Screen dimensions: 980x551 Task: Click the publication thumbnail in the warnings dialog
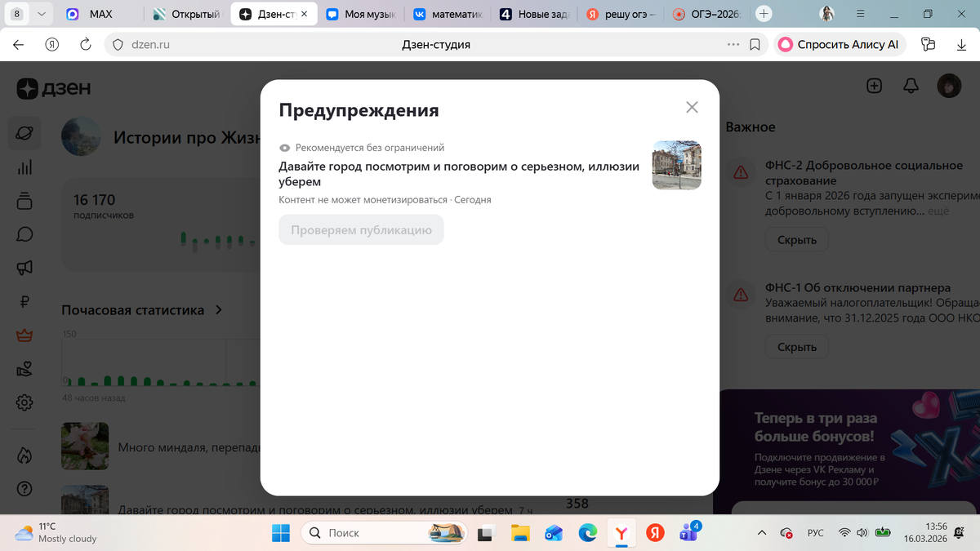point(677,165)
